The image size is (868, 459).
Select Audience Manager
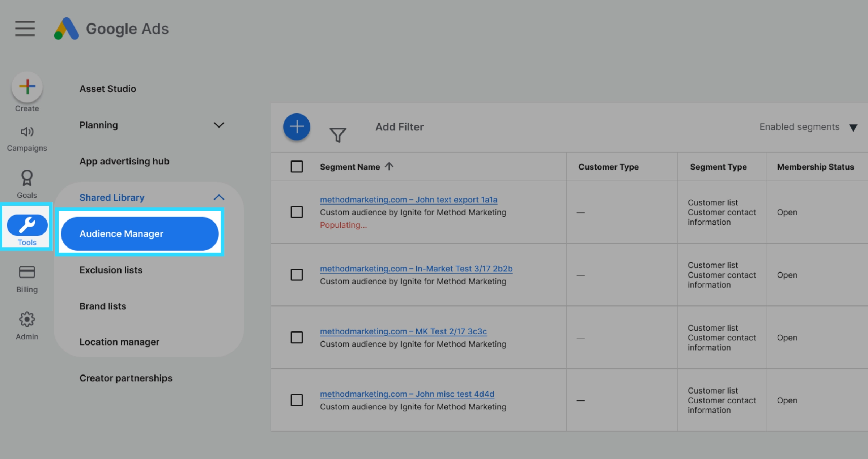tap(140, 233)
